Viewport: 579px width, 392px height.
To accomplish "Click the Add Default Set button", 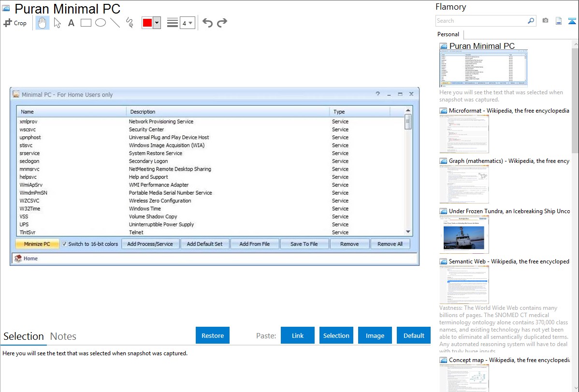I will (204, 244).
